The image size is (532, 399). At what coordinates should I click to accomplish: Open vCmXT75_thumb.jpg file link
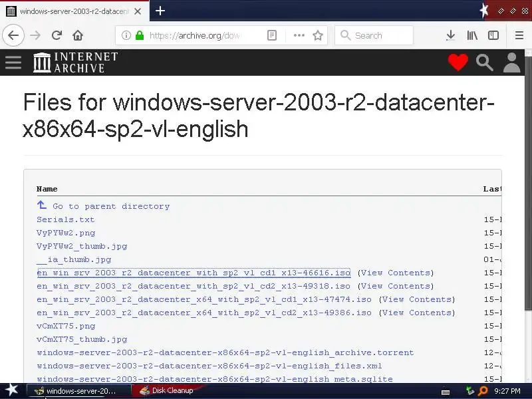pyautogui.click(x=82, y=339)
